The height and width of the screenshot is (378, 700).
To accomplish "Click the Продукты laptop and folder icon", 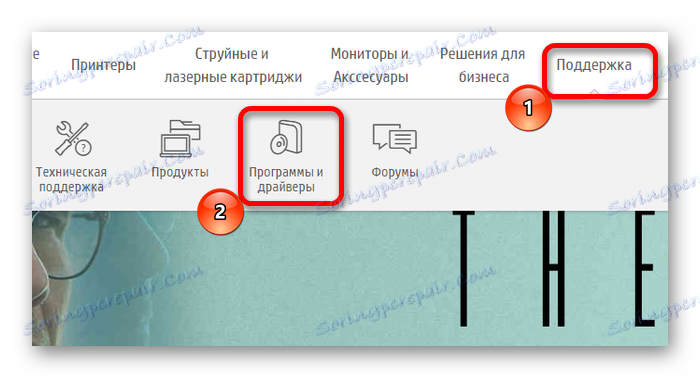I will [x=180, y=139].
